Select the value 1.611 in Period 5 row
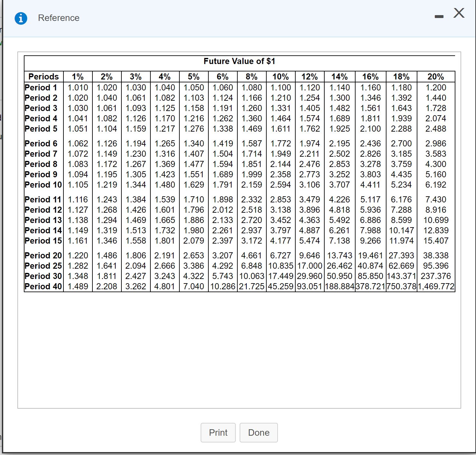The height and width of the screenshot is (455, 476). point(281,129)
